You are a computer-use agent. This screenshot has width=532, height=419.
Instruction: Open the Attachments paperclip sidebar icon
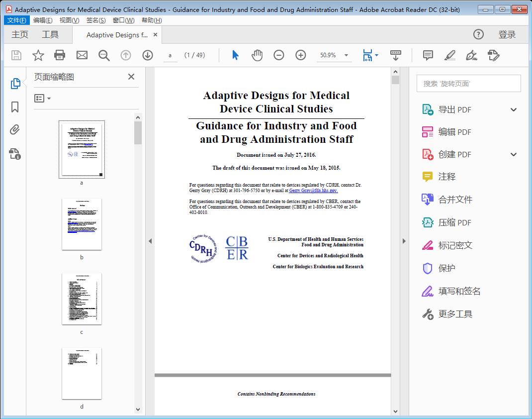[15, 130]
